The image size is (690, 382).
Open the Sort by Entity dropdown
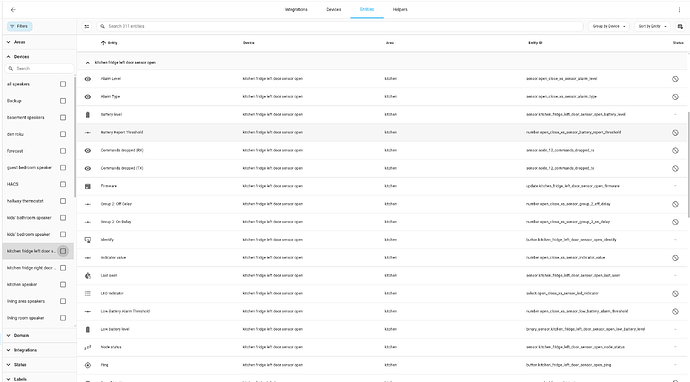coord(653,26)
